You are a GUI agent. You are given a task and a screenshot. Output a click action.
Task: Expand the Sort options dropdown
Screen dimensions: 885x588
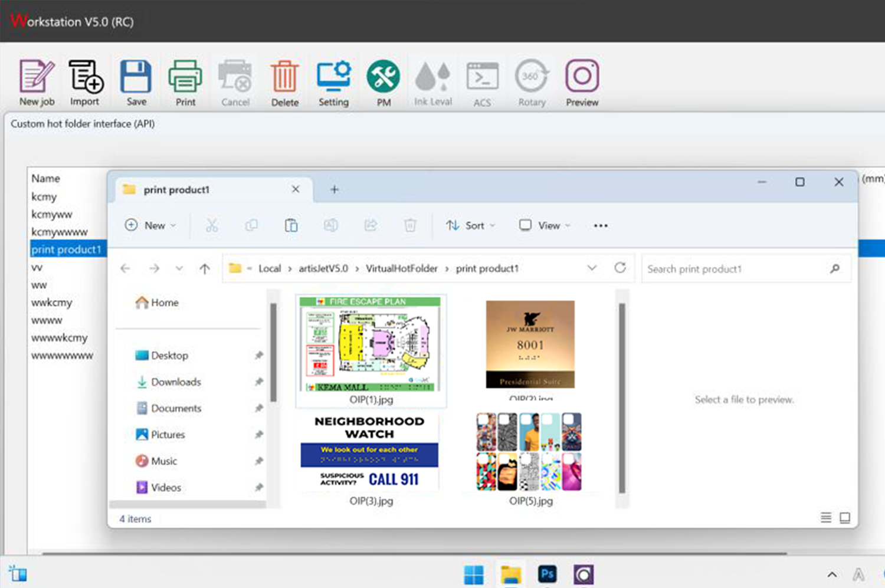tap(470, 225)
